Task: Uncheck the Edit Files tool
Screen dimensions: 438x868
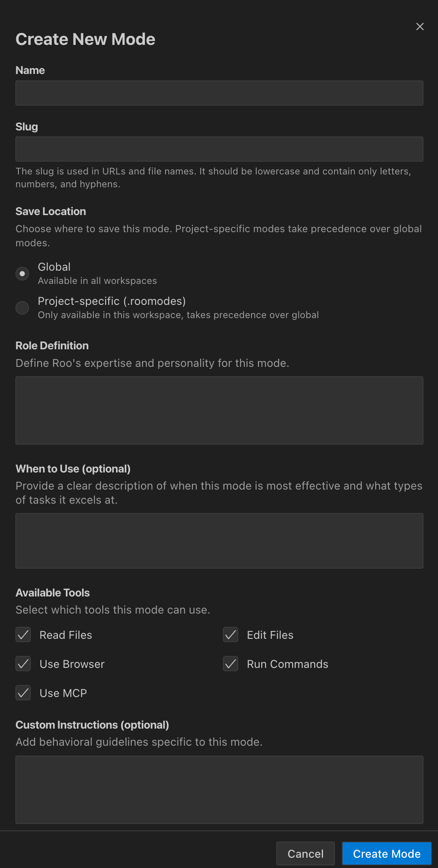Action: 230,635
